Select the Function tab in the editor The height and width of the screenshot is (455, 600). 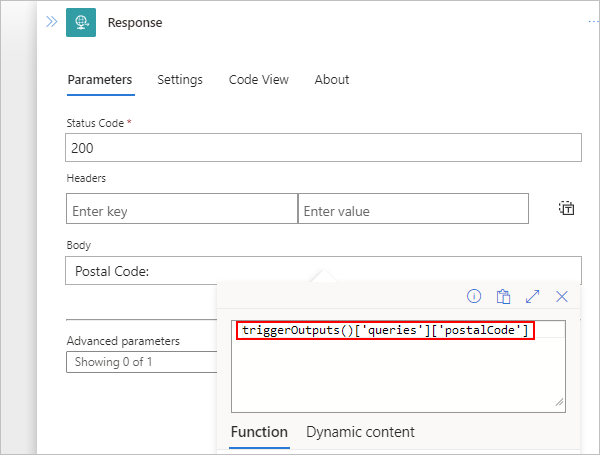tap(259, 432)
